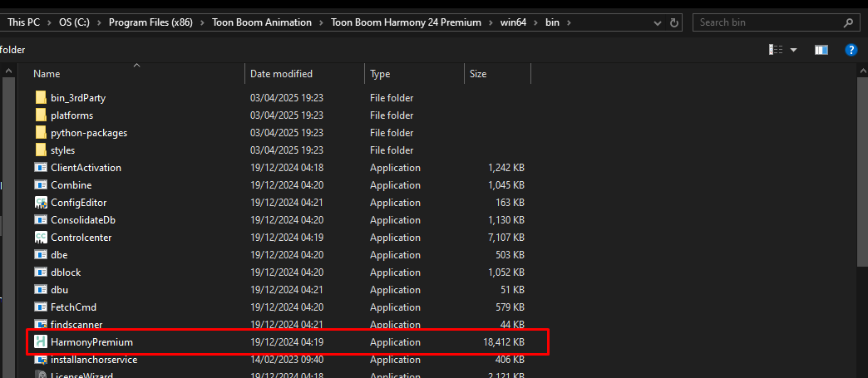Navigate to Program Files (x86) breadcrumb
Screen dimensions: 868x378
pyautogui.click(x=151, y=22)
